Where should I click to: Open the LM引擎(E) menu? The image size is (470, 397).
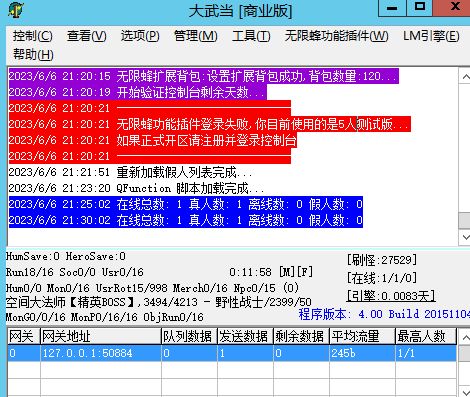(431, 36)
